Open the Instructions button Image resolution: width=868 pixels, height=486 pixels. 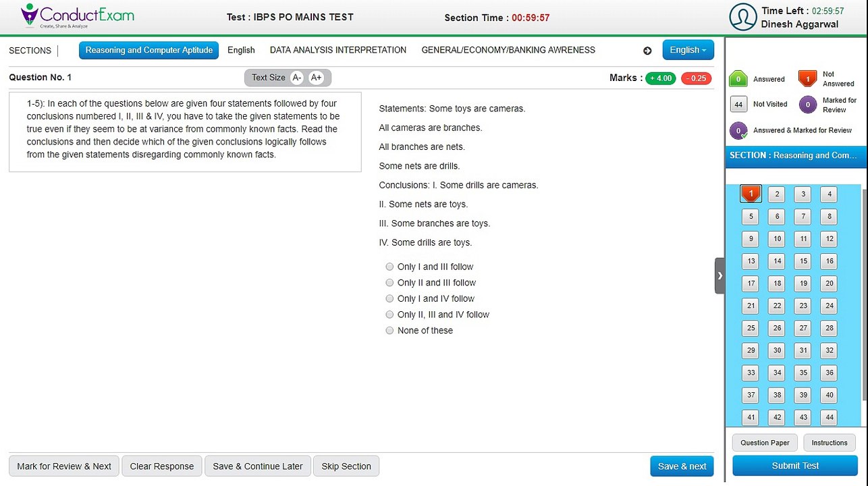[x=830, y=443]
